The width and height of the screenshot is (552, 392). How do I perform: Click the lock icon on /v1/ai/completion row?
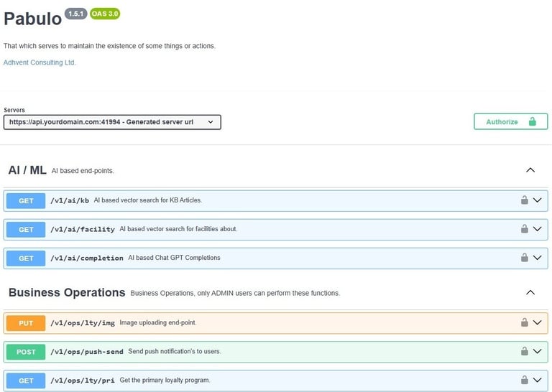click(x=524, y=258)
